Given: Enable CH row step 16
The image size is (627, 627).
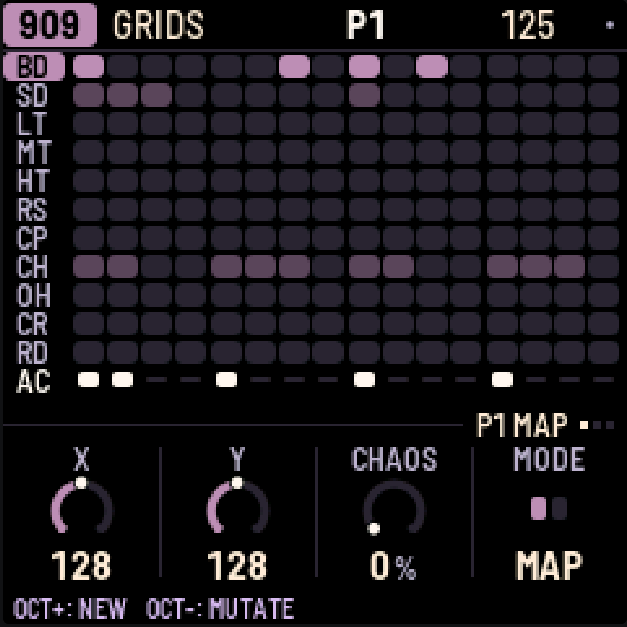Looking at the screenshot, I should click(x=603, y=266).
